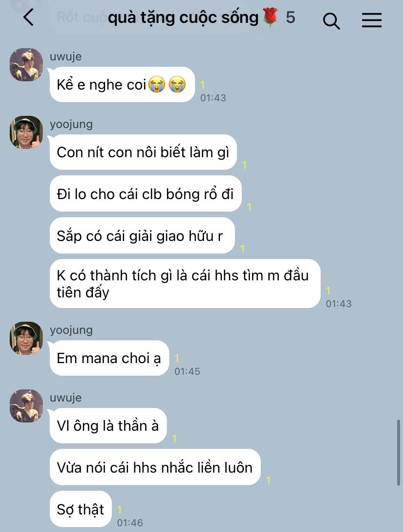Tap yoojung's avatar beside 'Con nít con nôi'
Image resolution: width=403 pixels, height=532 pixels.
point(26,132)
